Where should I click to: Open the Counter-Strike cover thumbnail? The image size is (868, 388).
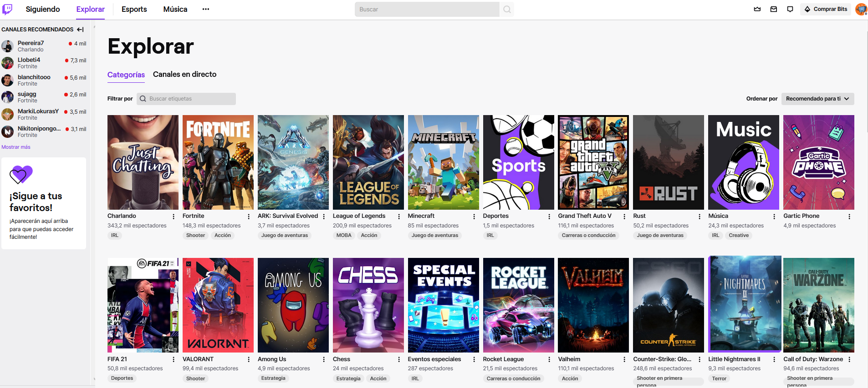(669, 305)
